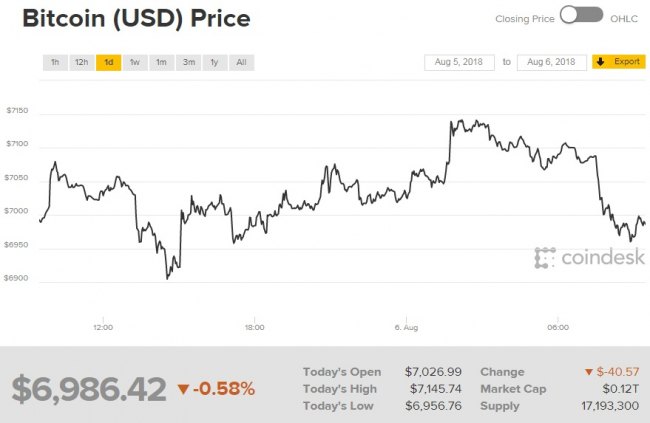The image size is (650, 423).
Task: Click the Aug 6, 2018 end date field
Action: (551, 62)
